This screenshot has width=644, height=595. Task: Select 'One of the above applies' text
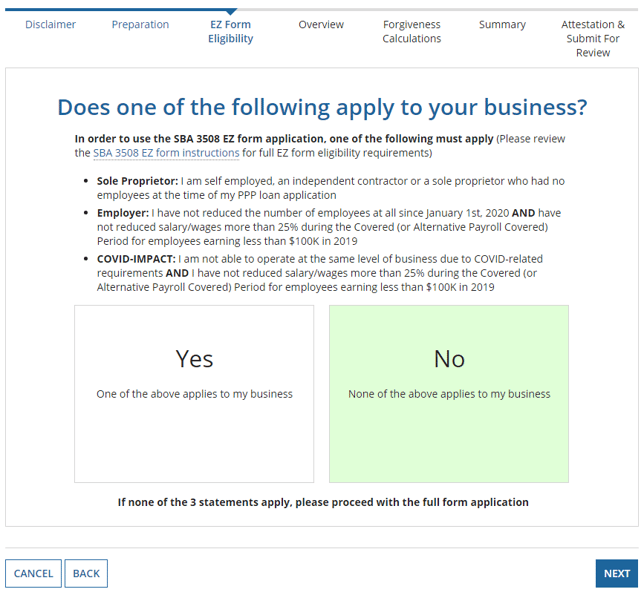[x=195, y=394]
